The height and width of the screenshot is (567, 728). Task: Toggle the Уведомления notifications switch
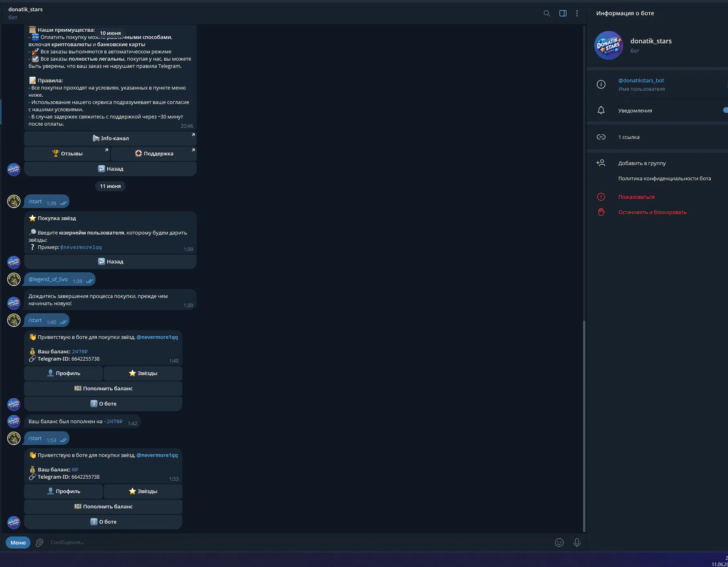(725, 110)
